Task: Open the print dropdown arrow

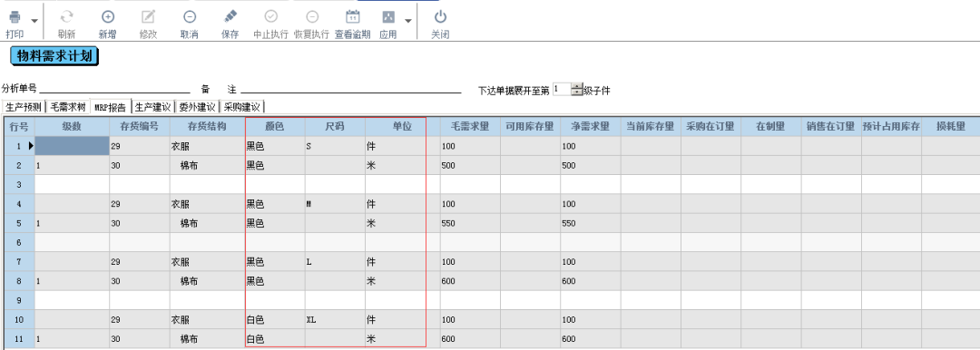Action: point(34,21)
